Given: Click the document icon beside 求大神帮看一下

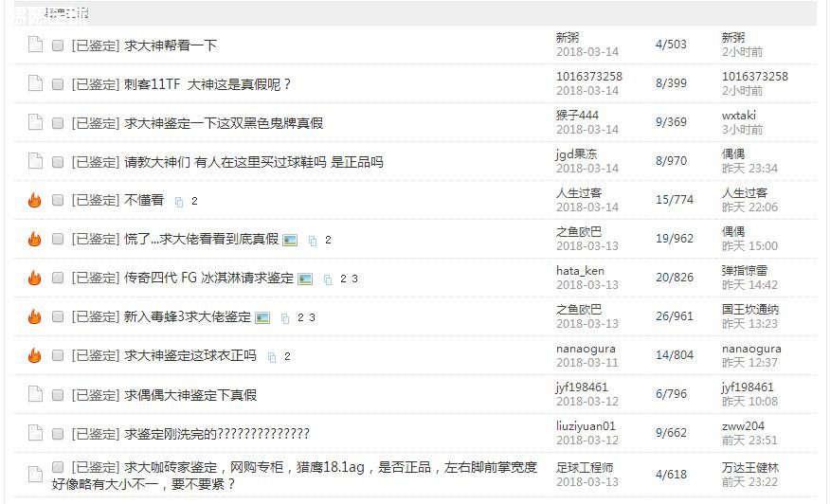Looking at the screenshot, I should point(35,45).
